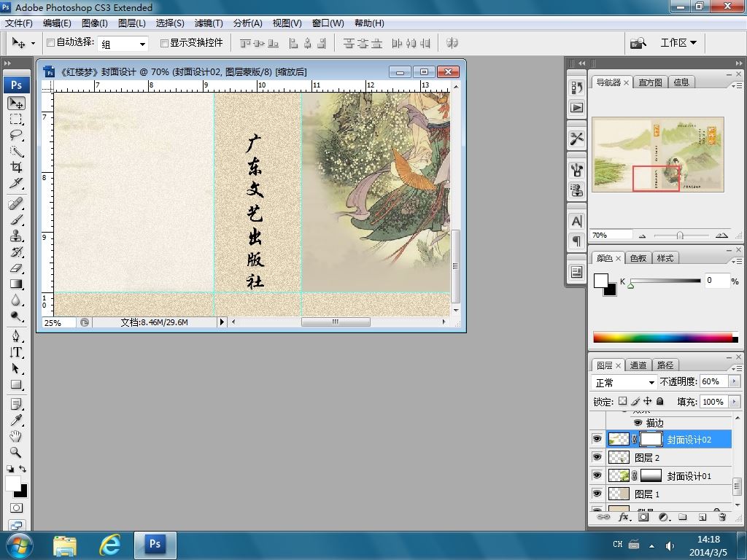Hide the 图层 2 layer
Screen dimensions: 747x560
pos(597,457)
